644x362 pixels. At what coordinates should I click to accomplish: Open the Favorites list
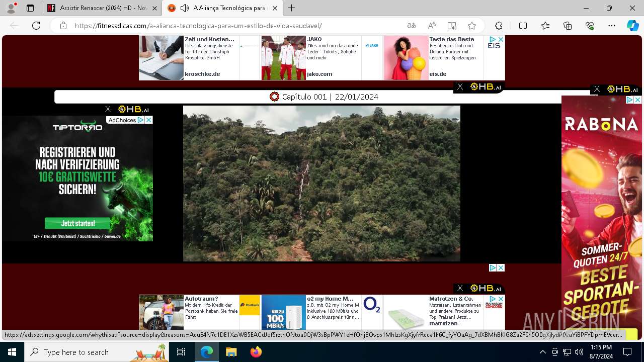[x=545, y=26]
